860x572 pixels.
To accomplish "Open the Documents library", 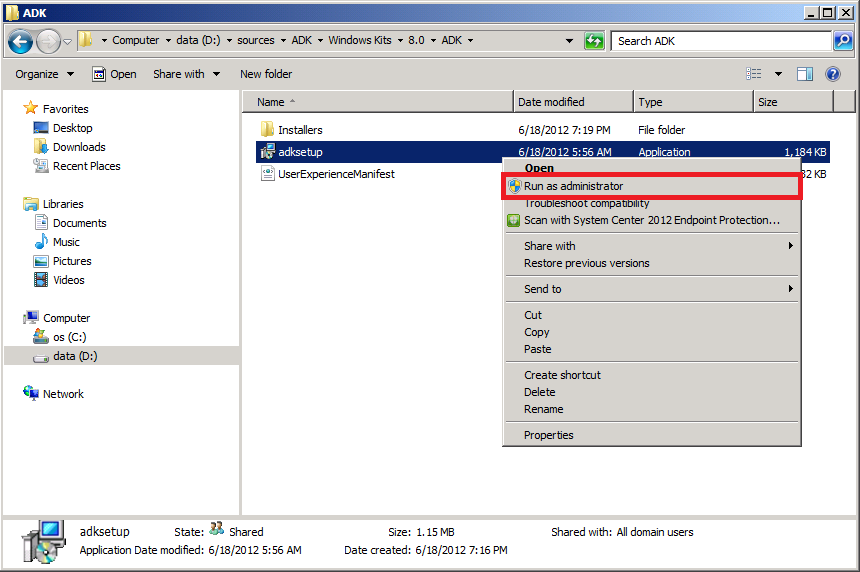I will tap(80, 223).
